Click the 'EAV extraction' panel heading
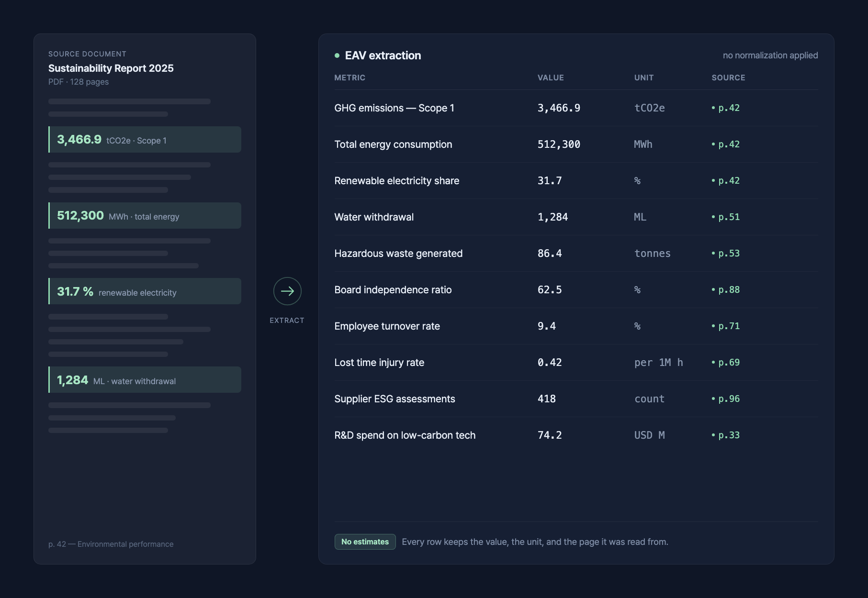Viewport: 868px width, 598px height. [383, 55]
